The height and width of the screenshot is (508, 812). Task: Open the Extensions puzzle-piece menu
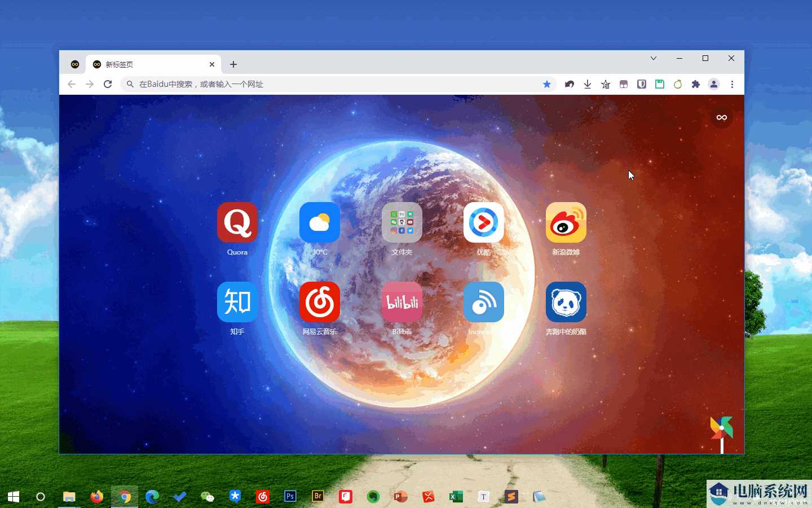pyautogui.click(x=696, y=84)
